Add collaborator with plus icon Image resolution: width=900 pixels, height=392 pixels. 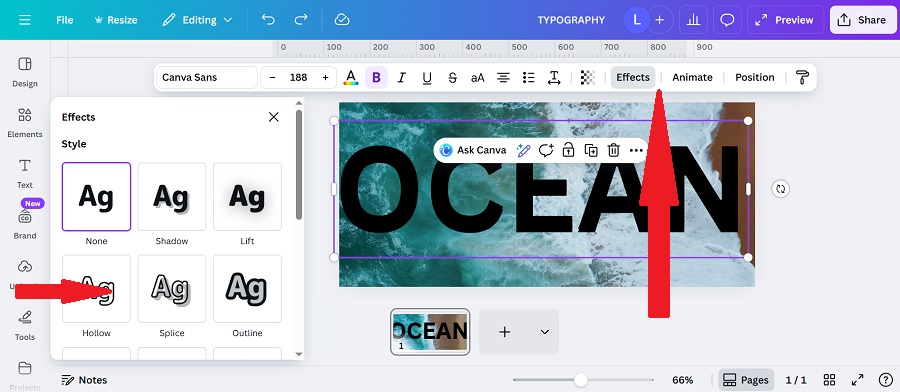(x=660, y=20)
